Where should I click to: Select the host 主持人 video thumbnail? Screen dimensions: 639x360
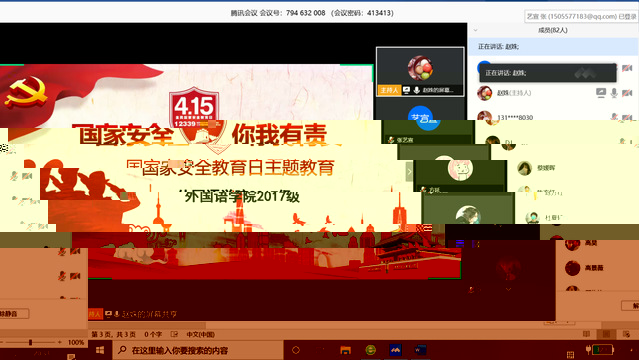point(420,72)
